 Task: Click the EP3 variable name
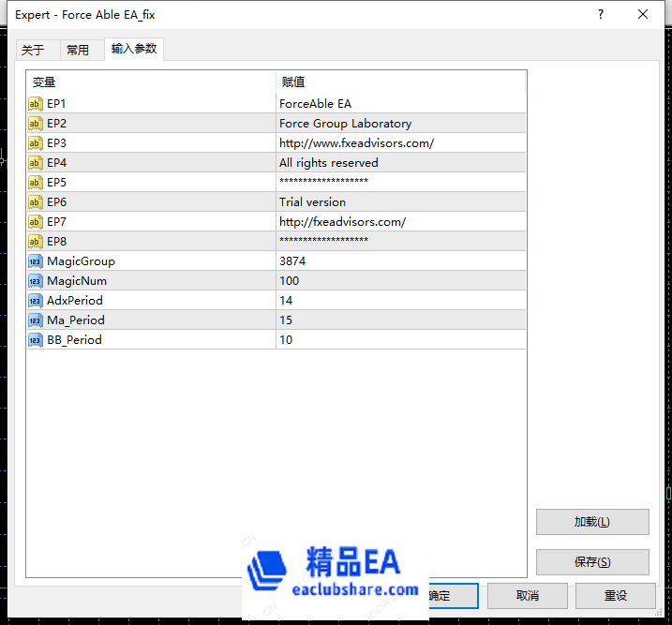(x=56, y=143)
